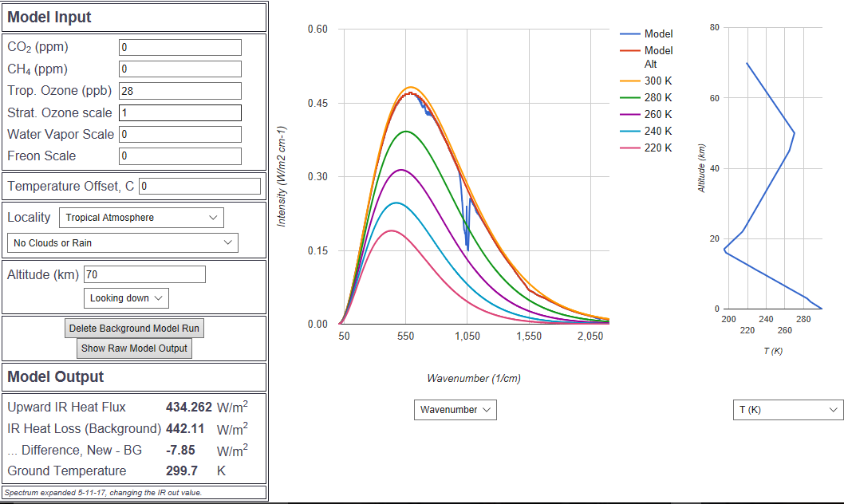The image size is (844, 504).
Task: Expand the No Clouds or Rain dropdown
Action: (122, 242)
